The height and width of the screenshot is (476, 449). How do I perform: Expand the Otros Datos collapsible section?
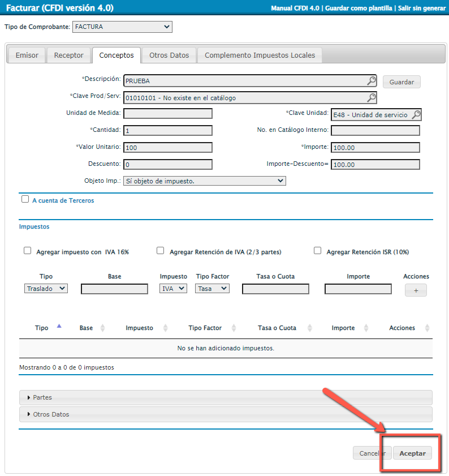(x=226, y=414)
